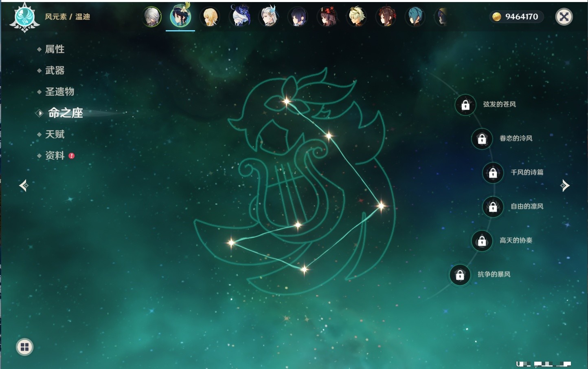This screenshot has width=588, height=369.
Task: Select Venti's highlighted portrait with green hat
Action: click(x=180, y=16)
